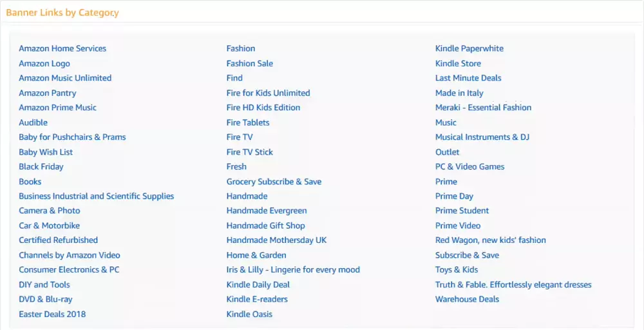Open Fire for Kids Unlimited banners
Screen dimensions: 644x330
point(268,93)
